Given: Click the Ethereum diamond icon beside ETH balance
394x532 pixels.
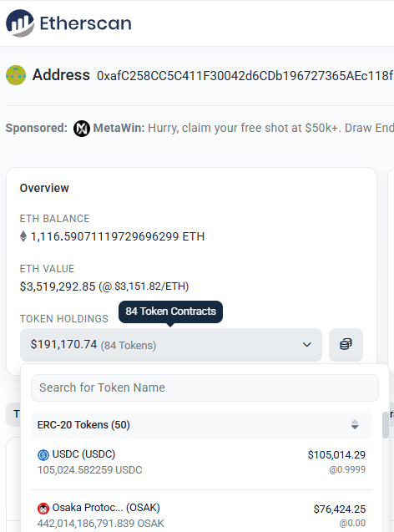Looking at the screenshot, I should (x=23, y=236).
